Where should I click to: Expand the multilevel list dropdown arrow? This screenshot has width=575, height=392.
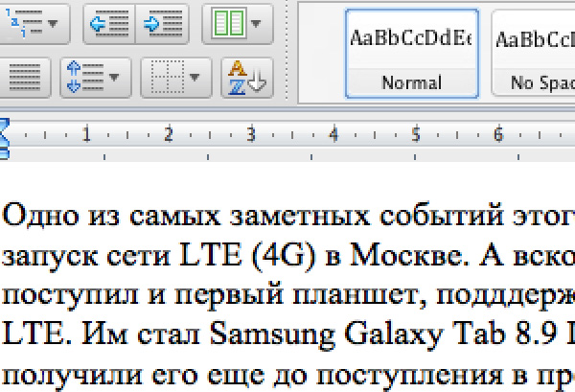pyautogui.click(x=53, y=24)
